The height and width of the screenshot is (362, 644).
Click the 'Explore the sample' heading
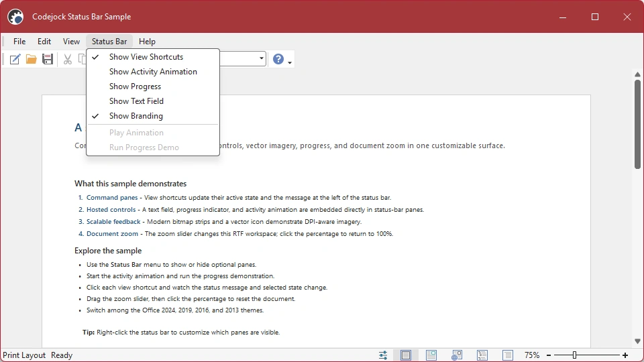[x=108, y=251]
